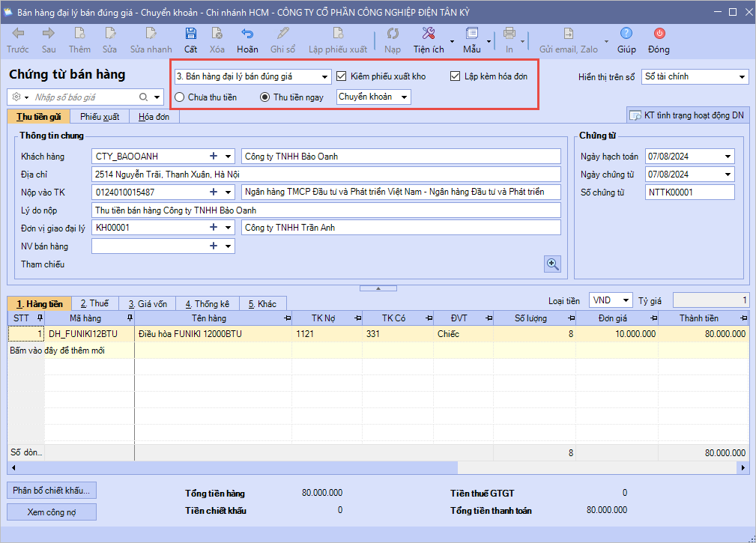Click the magnifier icon beside Tham chiếu

[552, 264]
